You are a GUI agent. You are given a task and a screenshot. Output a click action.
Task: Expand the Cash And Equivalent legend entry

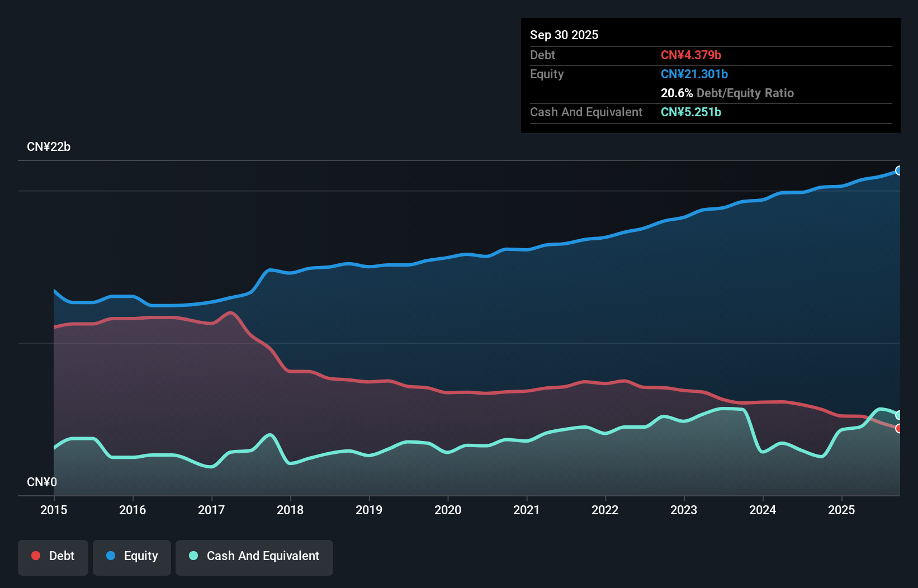click(254, 557)
